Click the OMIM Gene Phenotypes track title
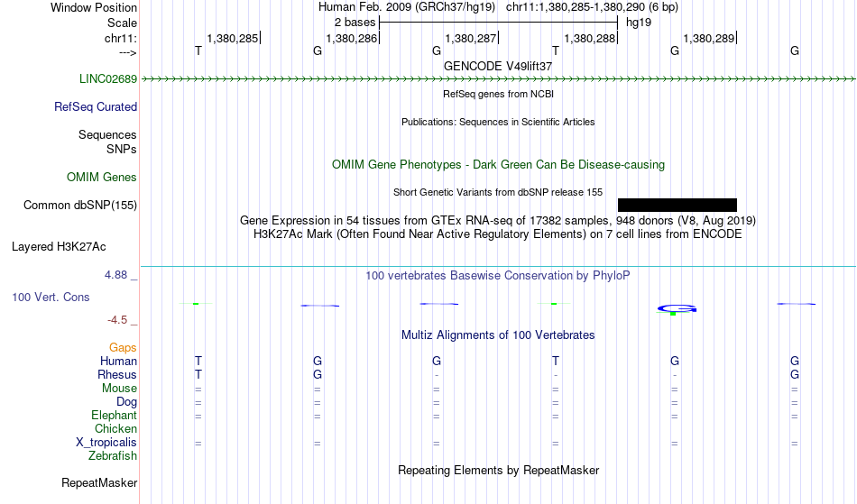857x504 pixels. point(498,164)
